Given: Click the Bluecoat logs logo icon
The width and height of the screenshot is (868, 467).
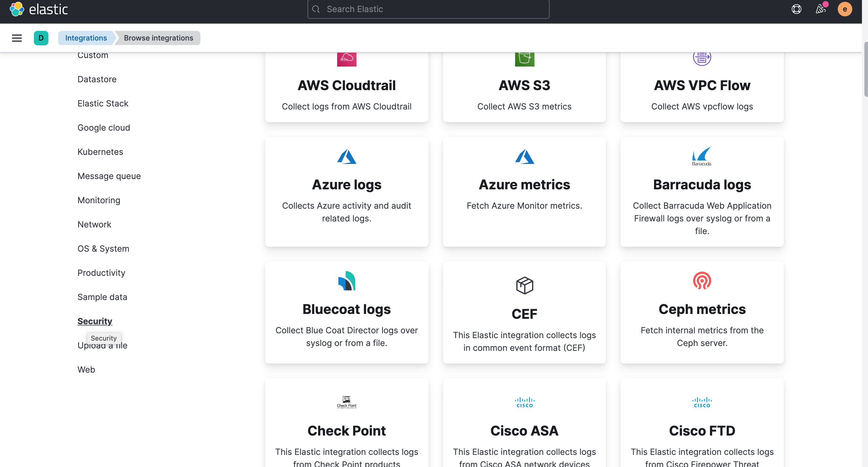Looking at the screenshot, I should click(347, 280).
